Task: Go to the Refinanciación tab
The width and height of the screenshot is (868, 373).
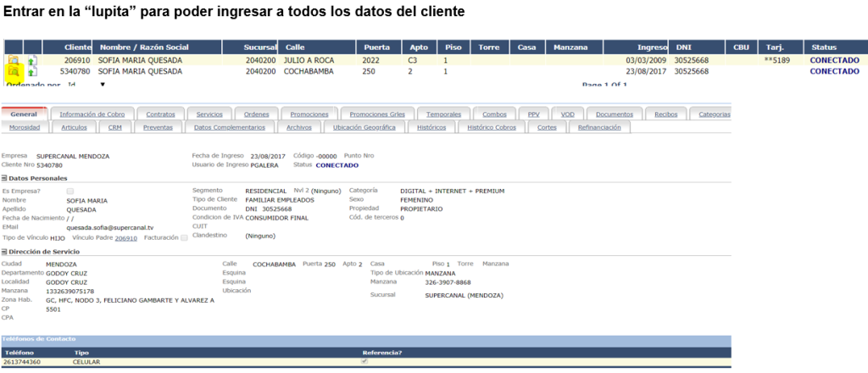Action: tap(598, 127)
